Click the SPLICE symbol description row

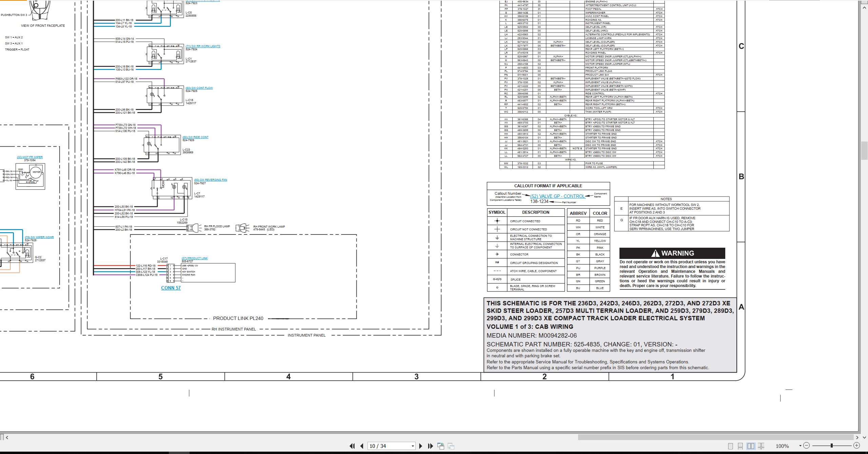[x=515, y=280]
